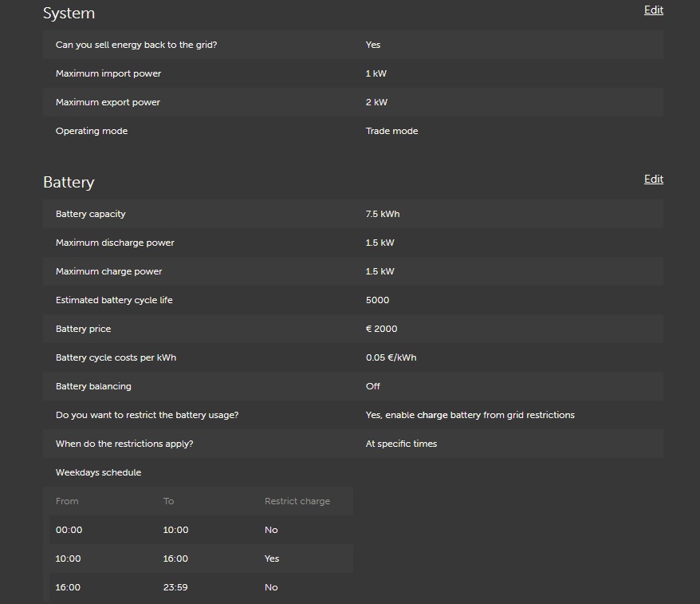Click the Weekdays schedule label

[98, 472]
